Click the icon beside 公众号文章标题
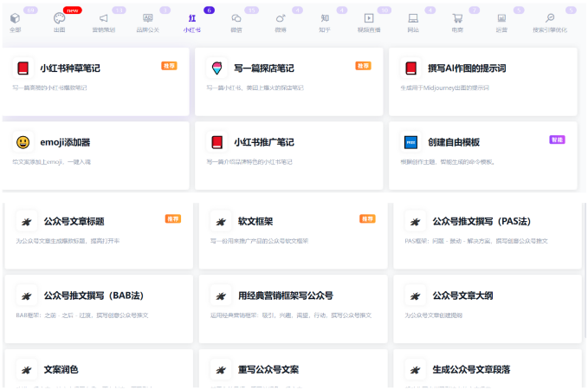The image size is (588, 390). point(26,222)
